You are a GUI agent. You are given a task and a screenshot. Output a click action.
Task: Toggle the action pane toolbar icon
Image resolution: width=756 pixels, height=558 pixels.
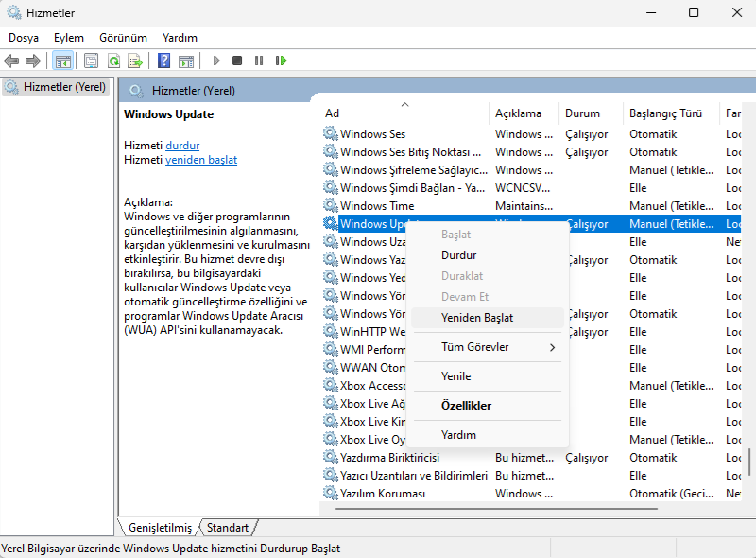tap(185, 60)
